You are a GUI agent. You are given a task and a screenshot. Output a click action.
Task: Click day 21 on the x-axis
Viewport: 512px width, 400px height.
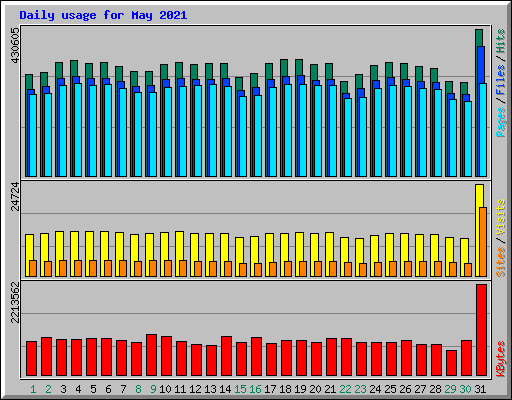coord(330,389)
